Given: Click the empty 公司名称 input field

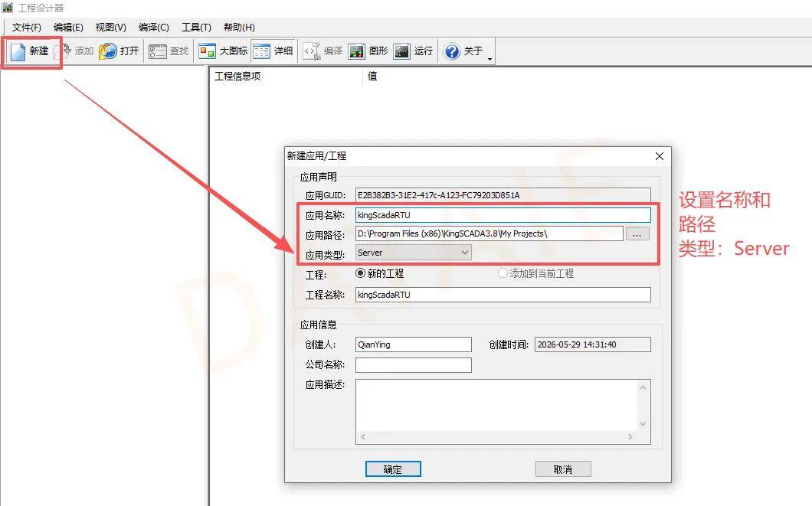Looking at the screenshot, I should 413,364.
